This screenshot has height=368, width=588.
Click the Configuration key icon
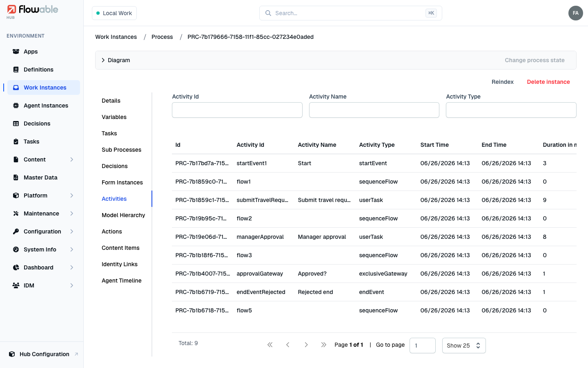click(16, 231)
